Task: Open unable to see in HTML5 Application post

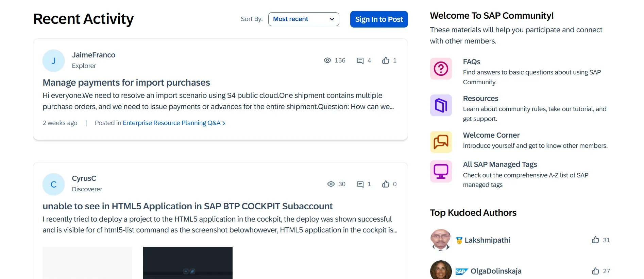Action: (187, 206)
